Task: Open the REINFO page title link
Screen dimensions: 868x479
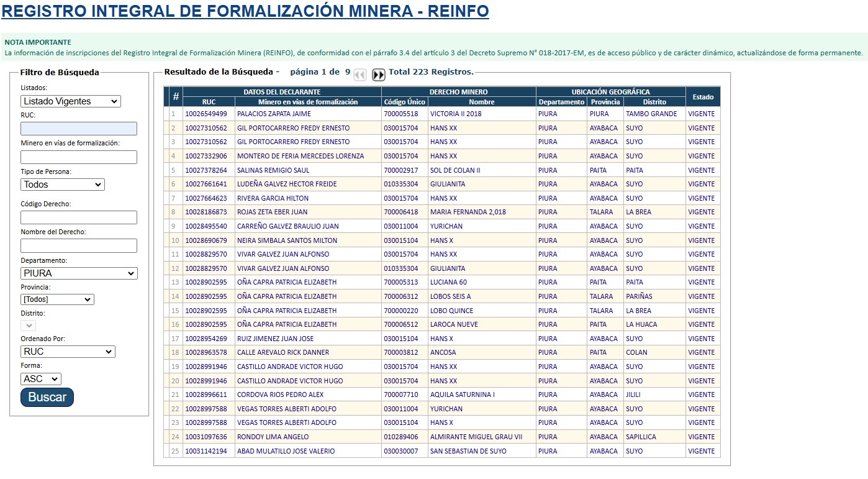Action: pos(245,11)
